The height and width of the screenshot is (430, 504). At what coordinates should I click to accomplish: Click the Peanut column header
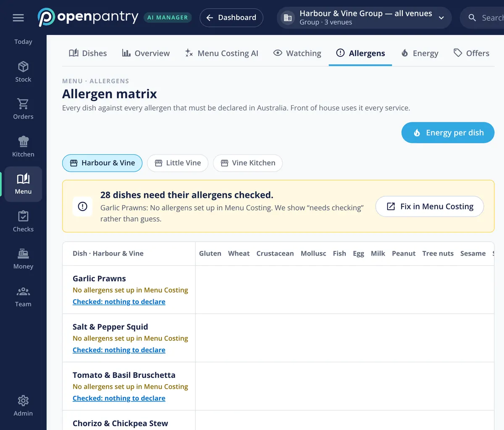tap(404, 253)
